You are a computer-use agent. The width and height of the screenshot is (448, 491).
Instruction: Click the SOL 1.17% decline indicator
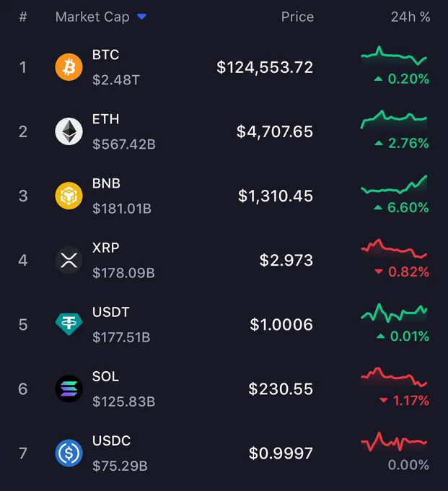[404, 400]
